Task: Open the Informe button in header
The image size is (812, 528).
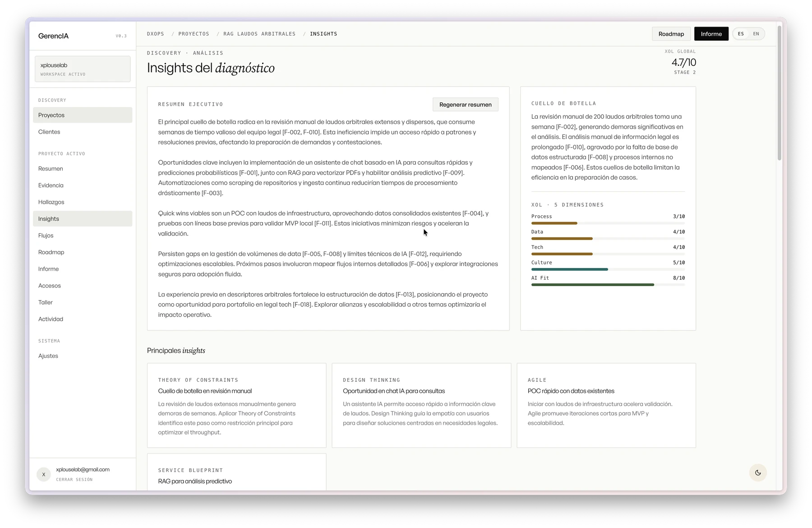Action: (711, 34)
